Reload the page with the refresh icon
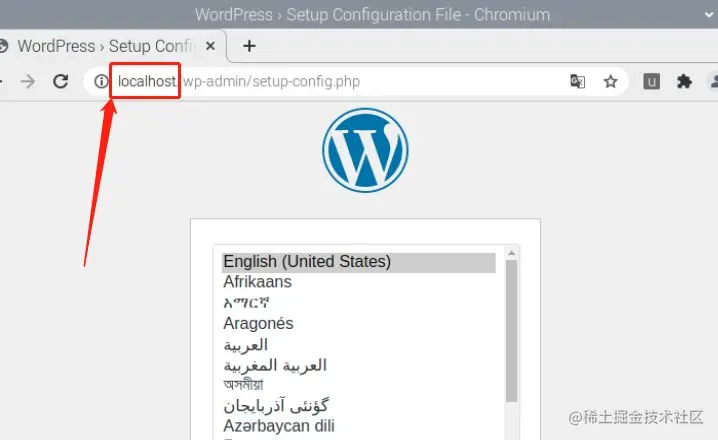Image resolution: width=718 pixels, height=440 pixels. 60,81
